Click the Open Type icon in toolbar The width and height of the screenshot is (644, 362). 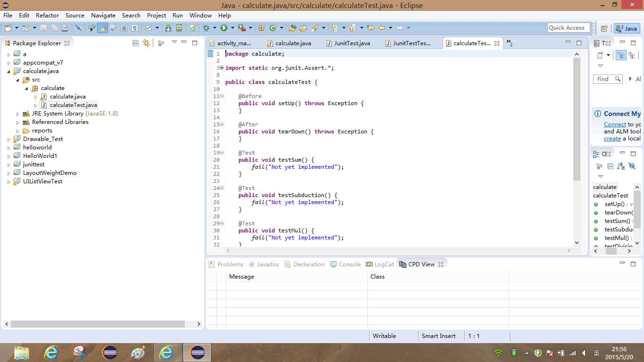[x=292, y=28]
